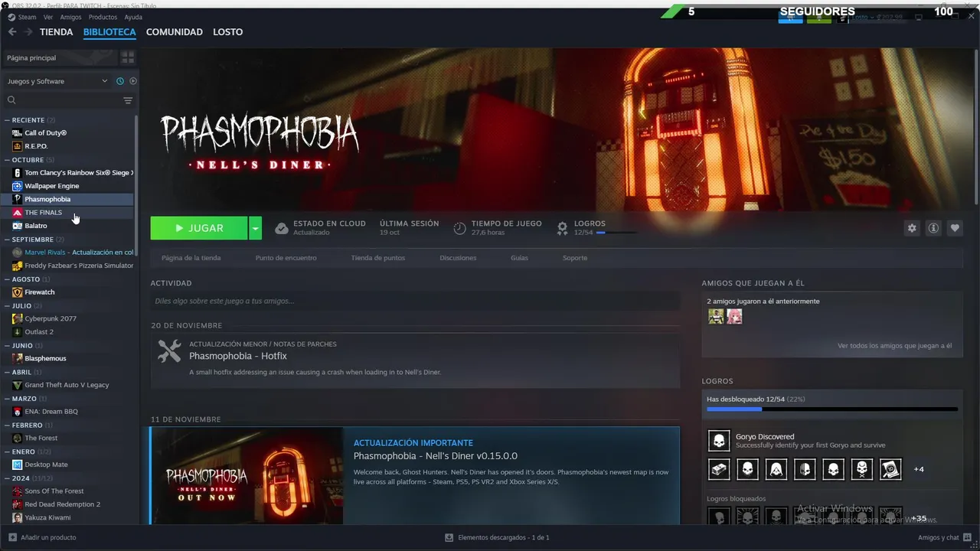Click the library search magnifier icon
The width and height of the screenshot is (980, 551).
tap(11, 100)
